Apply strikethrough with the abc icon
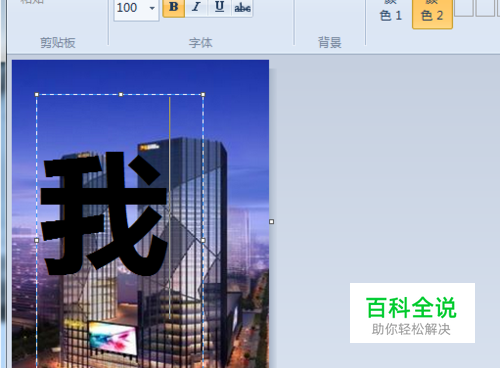The height and width of the screenshot is (368, 500). 242,7
